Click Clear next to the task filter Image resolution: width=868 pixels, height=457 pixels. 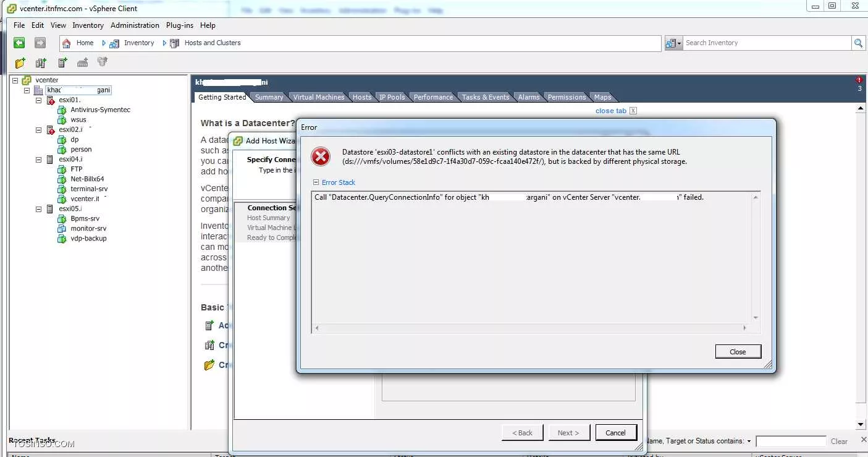[x=839, y=442]
